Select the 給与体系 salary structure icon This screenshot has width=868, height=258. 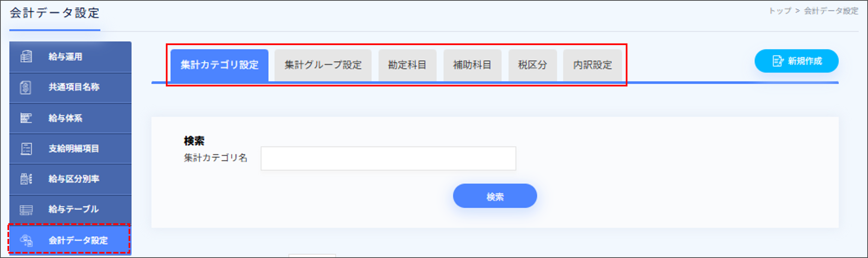[26, 118]
